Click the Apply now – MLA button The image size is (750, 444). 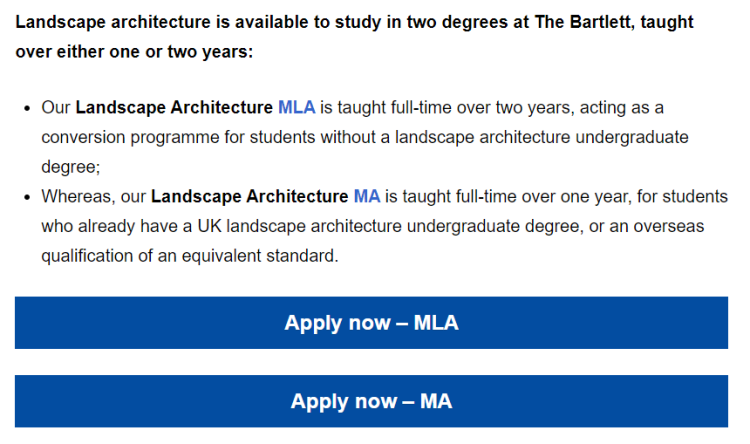tap(371, 322)
